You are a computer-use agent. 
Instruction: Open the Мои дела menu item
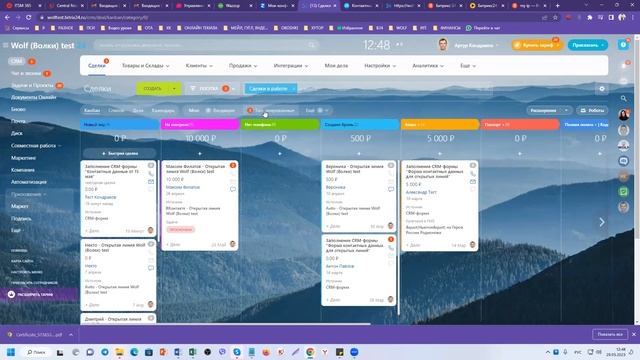(x=336, y=66)
